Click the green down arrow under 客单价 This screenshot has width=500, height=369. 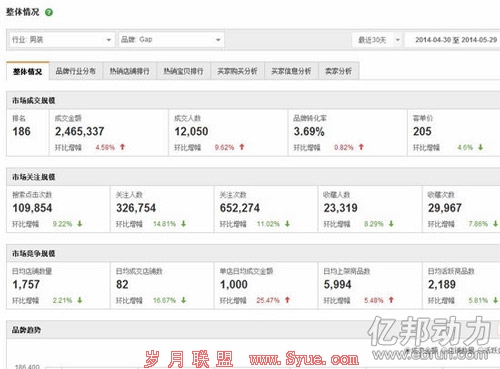[x=480, y=147]
